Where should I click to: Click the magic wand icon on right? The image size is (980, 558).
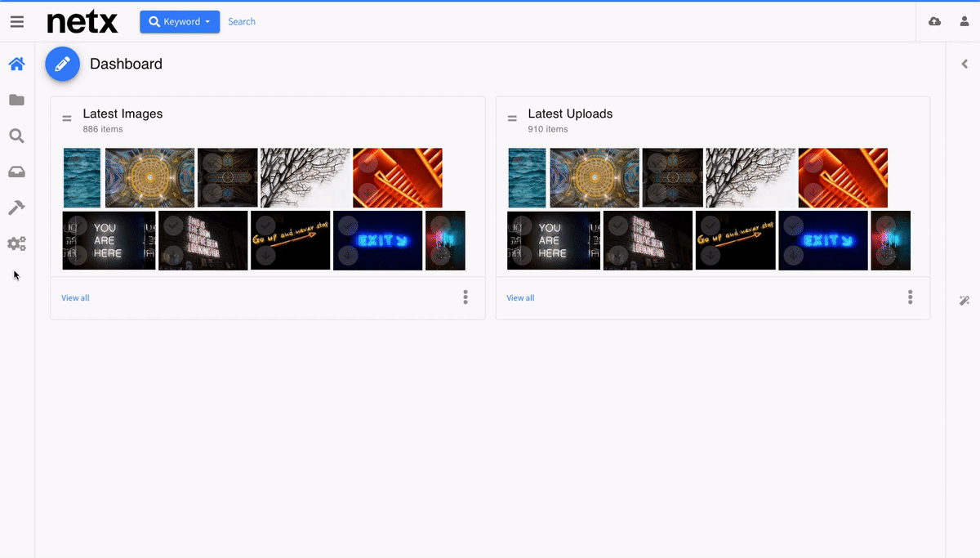pyautogui.click(x=964, y=301)
